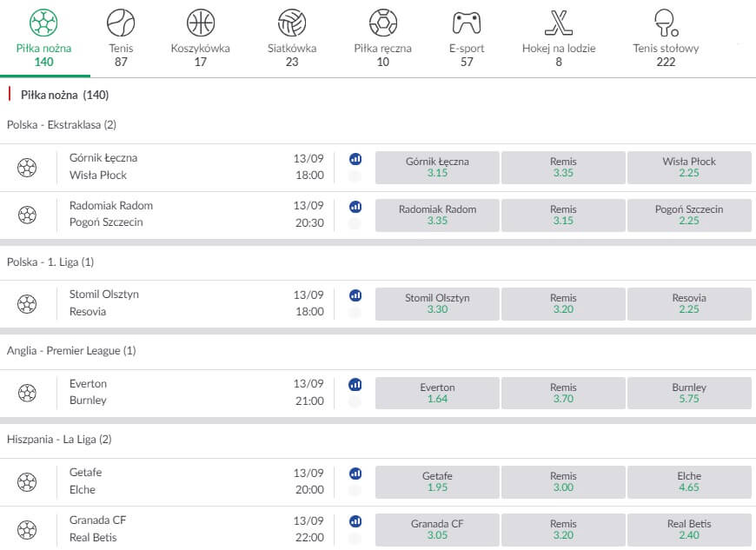The image size is (756, 550).
Task: Pick Remis 3.35 for Górnik Łęczna match
Action: click(x=563, y=168)
